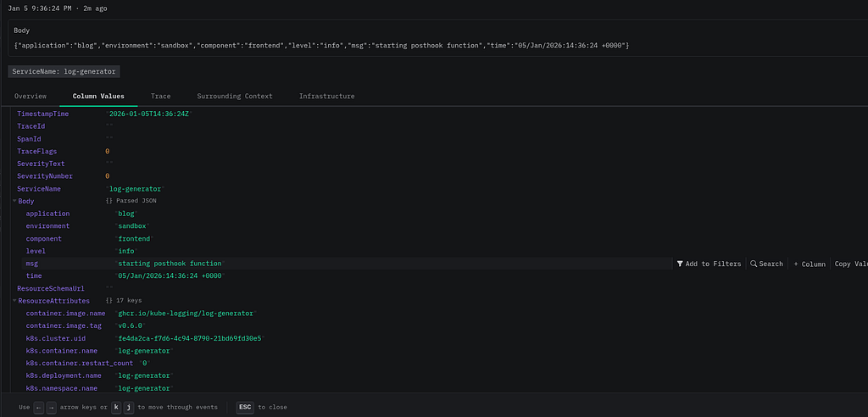Click container.image.name value ghcr.io/kube-logging/log-generator
The height and width of the screenshot is (417, 868).
186,314
